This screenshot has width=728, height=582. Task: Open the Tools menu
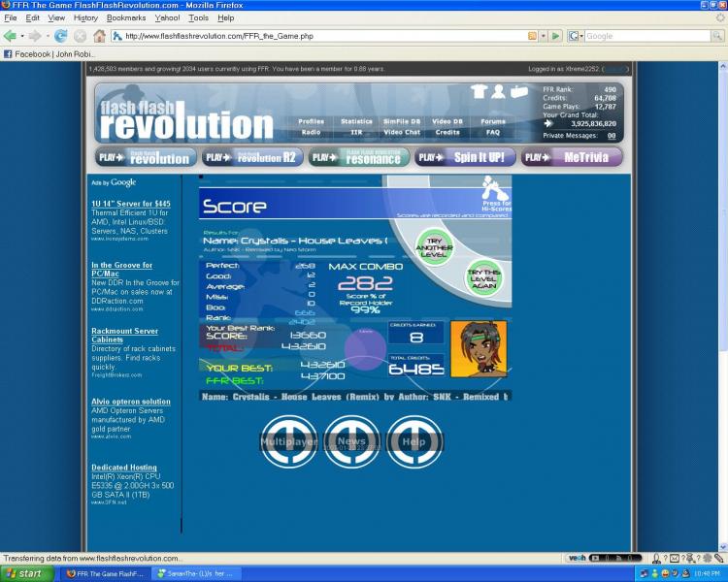click(198, 17)
